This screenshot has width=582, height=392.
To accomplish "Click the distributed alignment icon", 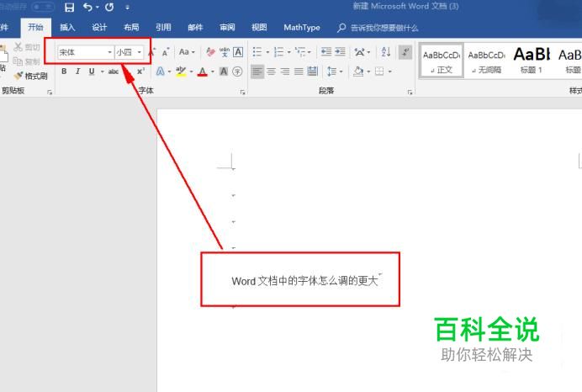I will coord(313,72).
